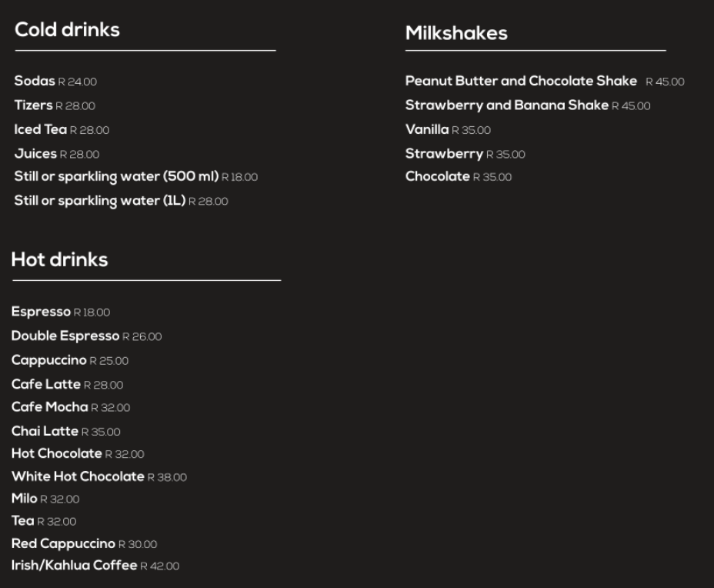This screenshot has height=588, width=714.
Task: Click the Hot drinks heading
Action: [59, 260]
